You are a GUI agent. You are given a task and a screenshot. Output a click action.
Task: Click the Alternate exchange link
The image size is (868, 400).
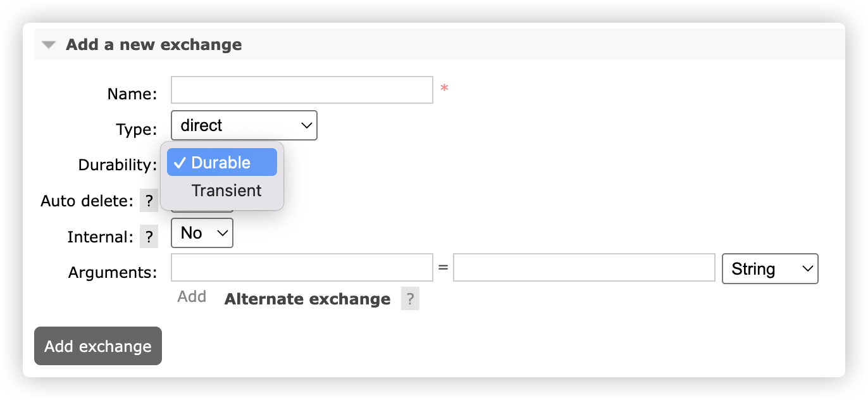coord(307,299)
